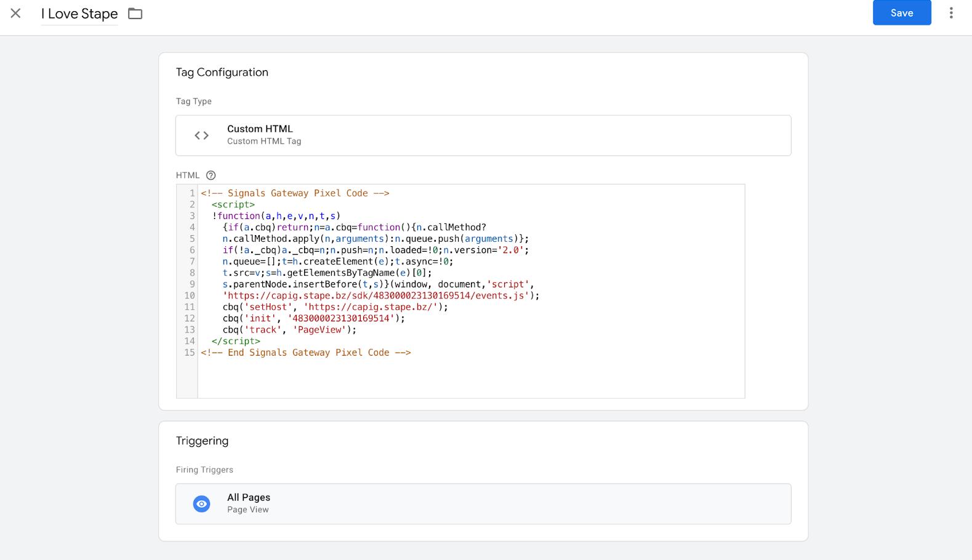Image resolution: width=972 pixels, height=560 pixels.
Task: Click the cbq init line with pixel ID
Action: tap(314, 319)
